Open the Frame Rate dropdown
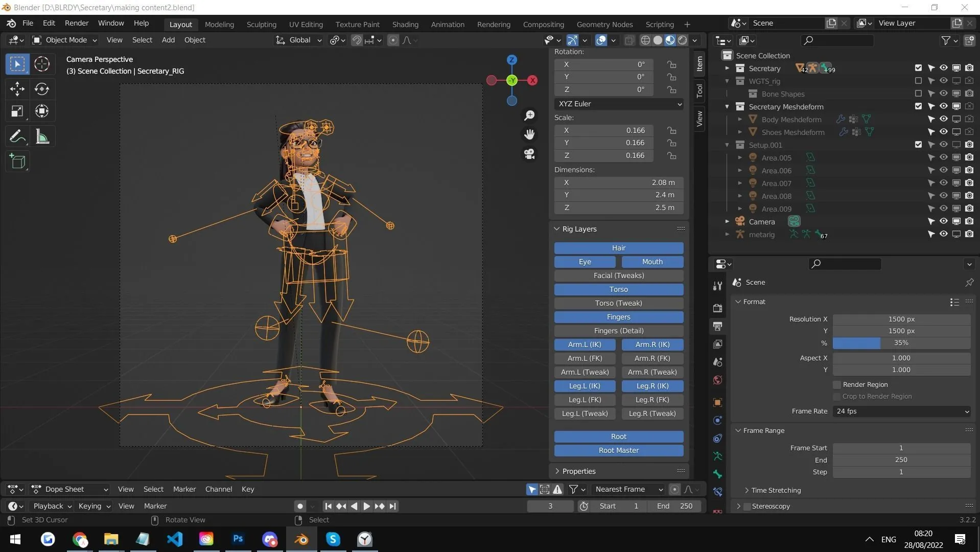The image size is (980, 552). 901,411
